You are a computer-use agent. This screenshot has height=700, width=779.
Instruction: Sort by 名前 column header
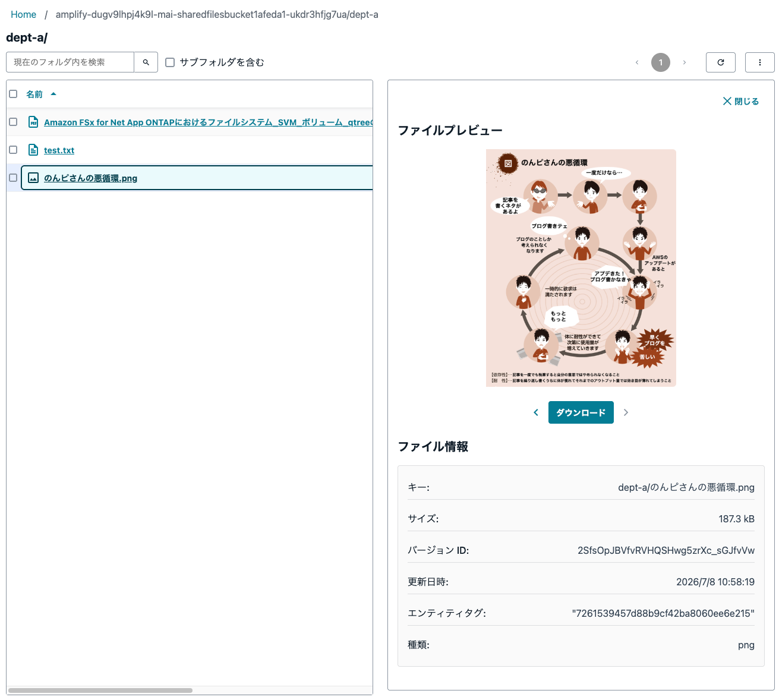(x=34, y=94)
